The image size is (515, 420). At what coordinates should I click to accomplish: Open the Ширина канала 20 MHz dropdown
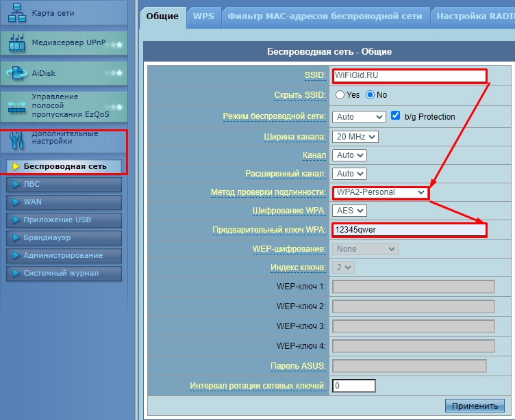tap(355, 137)
